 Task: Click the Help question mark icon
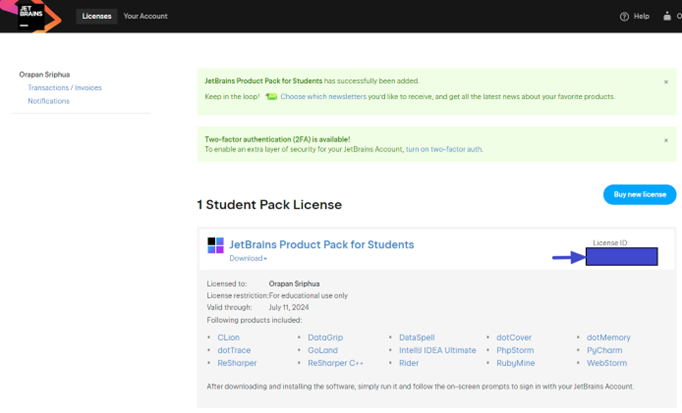click(624, 17)
